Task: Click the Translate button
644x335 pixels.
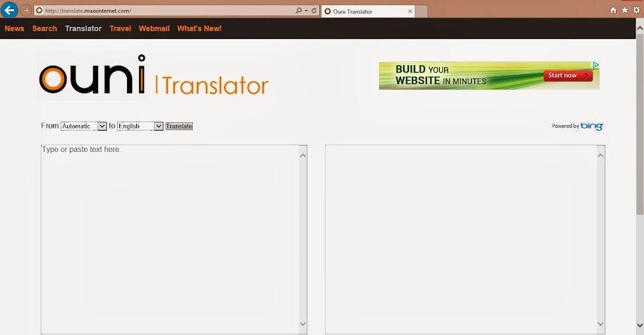Action: pyautogui.click(x=179, y=127)
